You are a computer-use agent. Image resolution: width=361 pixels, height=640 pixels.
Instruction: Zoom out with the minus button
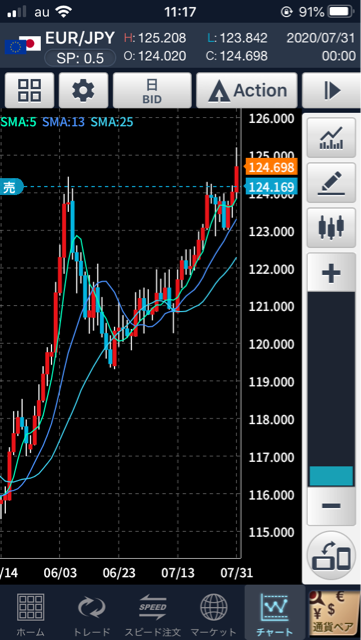point(331,506)
